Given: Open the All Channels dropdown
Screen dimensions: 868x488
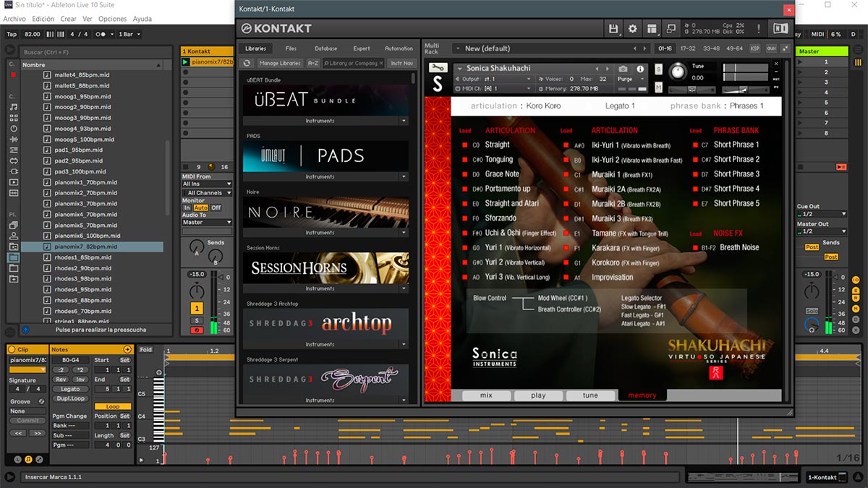Looking at the screenshot, I should (x=207, y=193).
